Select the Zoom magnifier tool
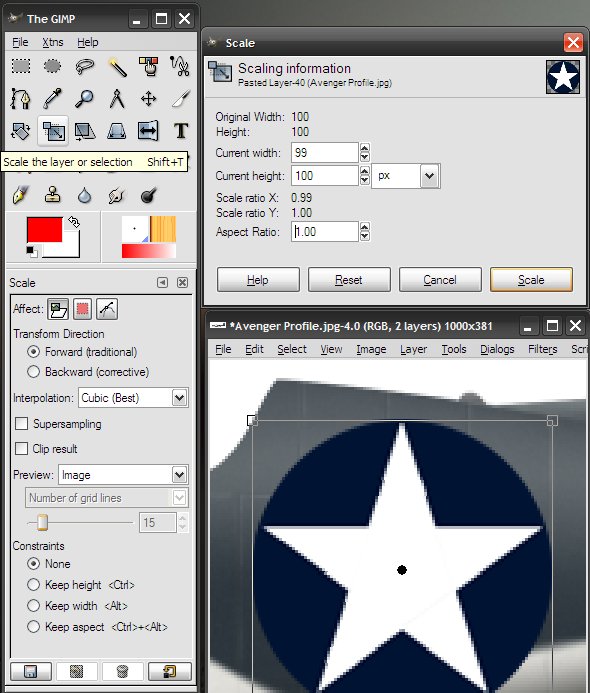 point(84,99)
